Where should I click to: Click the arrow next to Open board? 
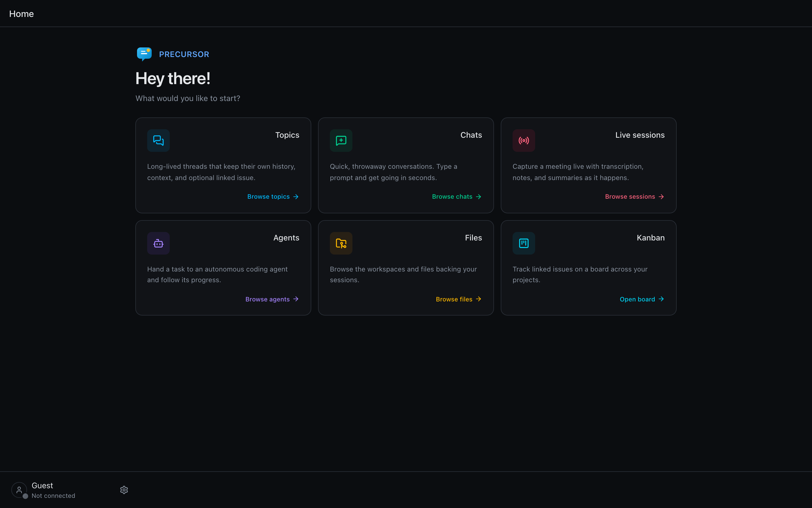[x=661, y=299]
